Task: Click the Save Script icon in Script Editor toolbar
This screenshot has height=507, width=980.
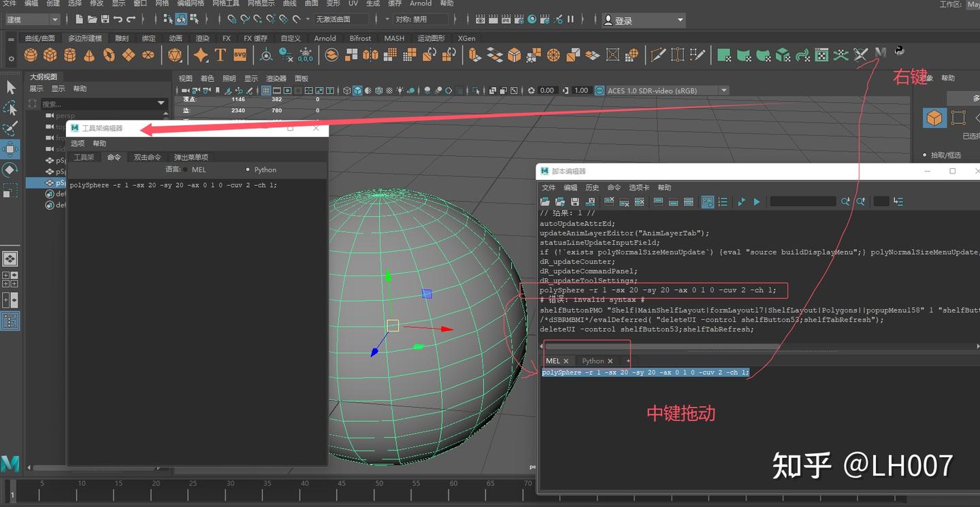Action: (x=574, y=201)
